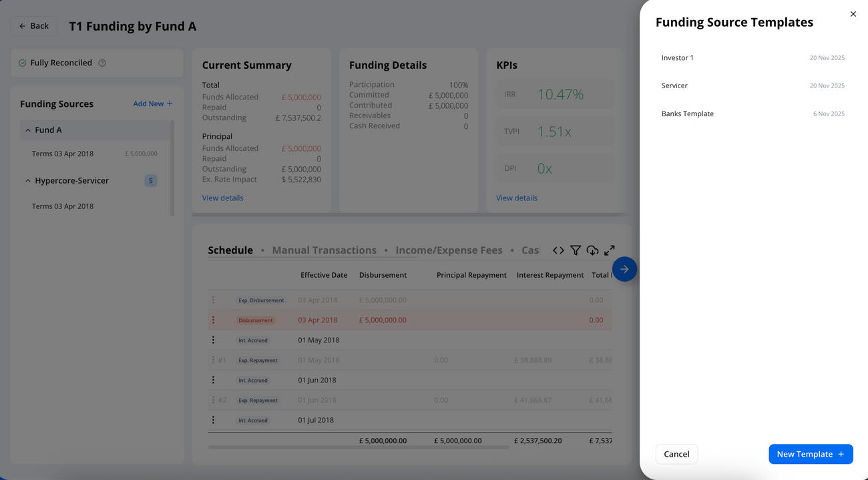Click the blue circular arrow button
This screenshot has height=480, width=868.
click(x=624, y=269)
